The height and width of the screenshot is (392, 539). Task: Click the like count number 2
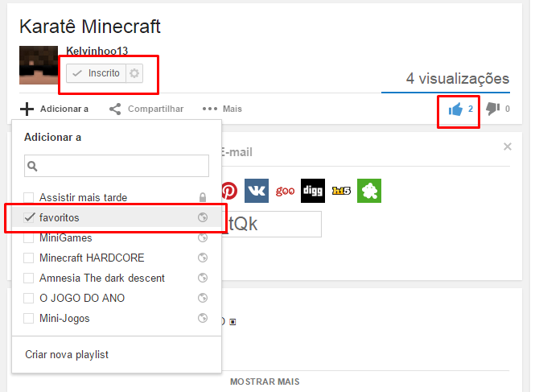(471, 109)
